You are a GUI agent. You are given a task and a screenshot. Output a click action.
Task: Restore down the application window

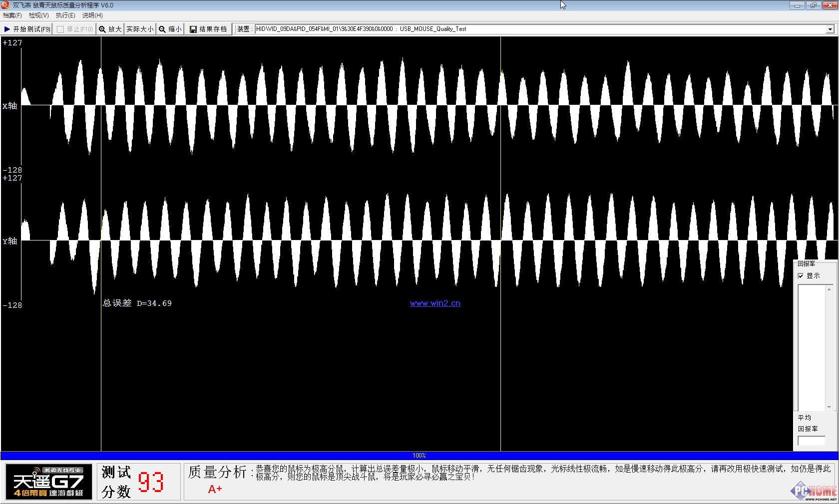[x=813, y=5]
